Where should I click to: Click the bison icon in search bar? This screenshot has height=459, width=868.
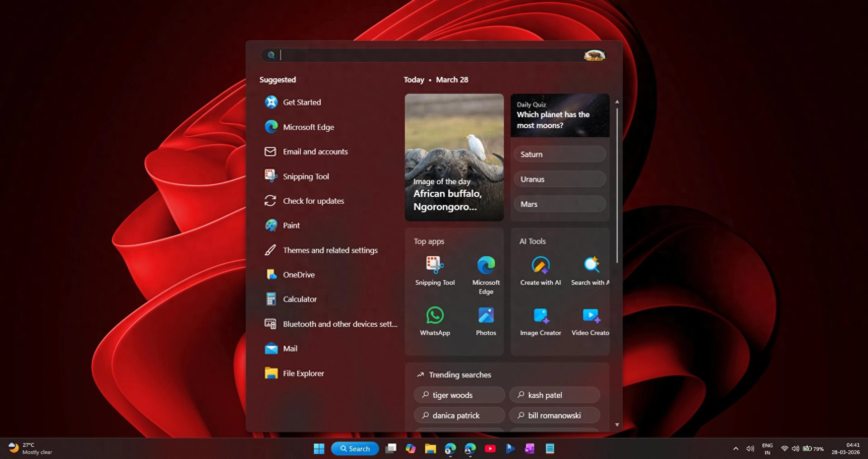point(594,55)
